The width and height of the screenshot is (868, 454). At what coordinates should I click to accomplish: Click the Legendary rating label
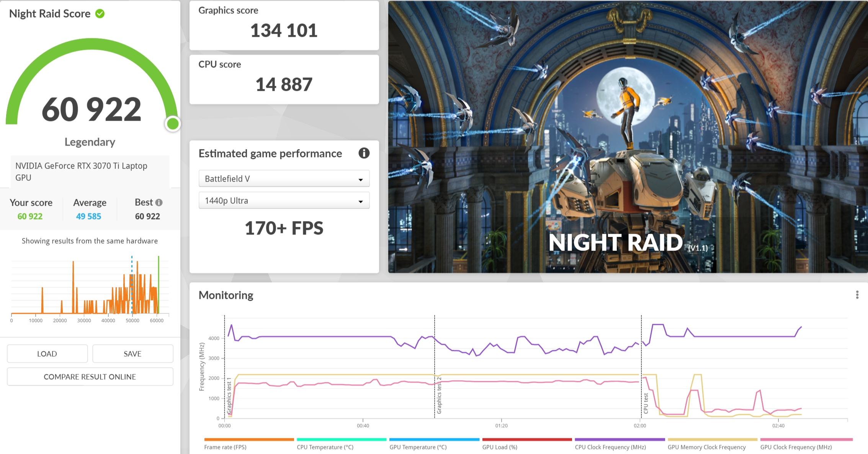pos(90,142)
